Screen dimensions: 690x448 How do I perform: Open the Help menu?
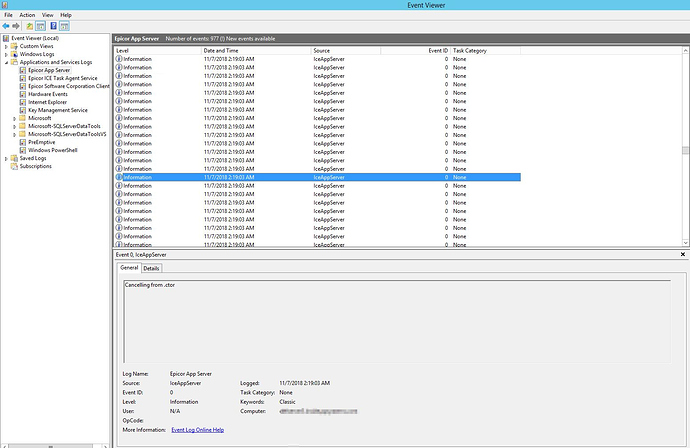pyautogui.click(x=66, y=15)
